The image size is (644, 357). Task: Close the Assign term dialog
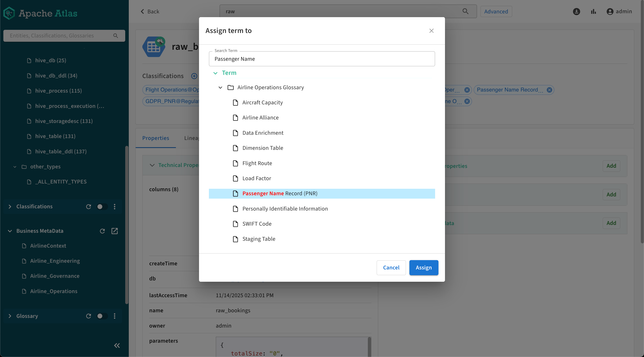(x=431, y=31)
